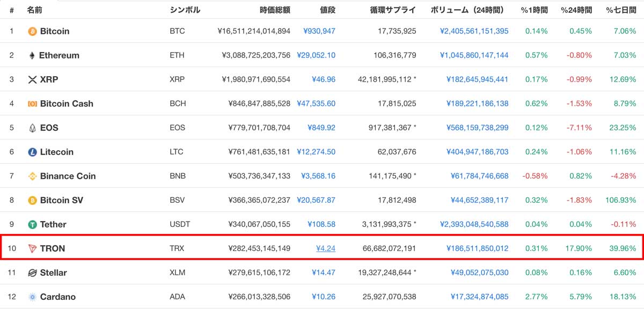Open Cardano coin name link
644x309 pixels.
pos(58,297)
